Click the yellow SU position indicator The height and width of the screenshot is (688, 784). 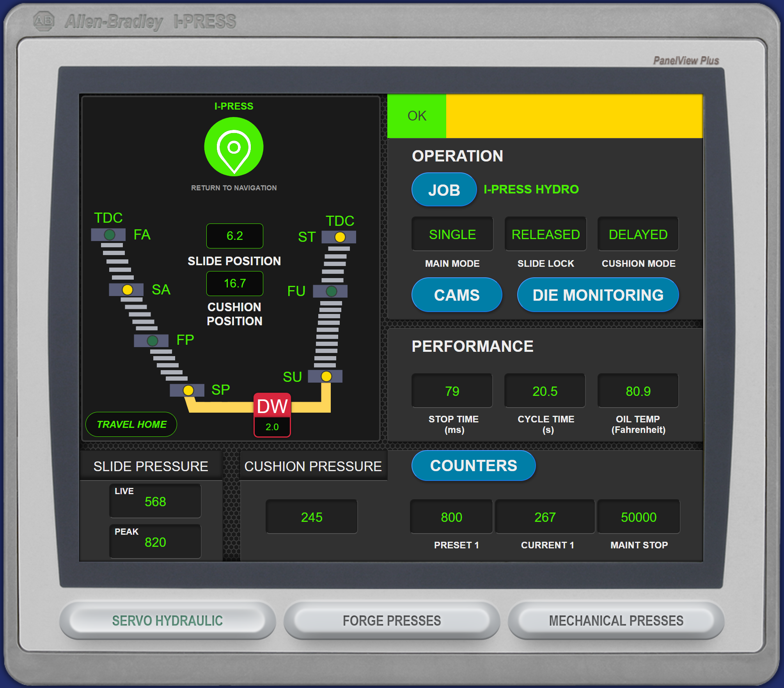pos(326,376)
